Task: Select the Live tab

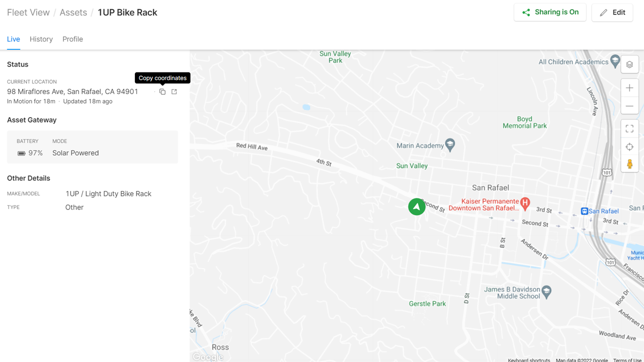Action: point(14,39)
